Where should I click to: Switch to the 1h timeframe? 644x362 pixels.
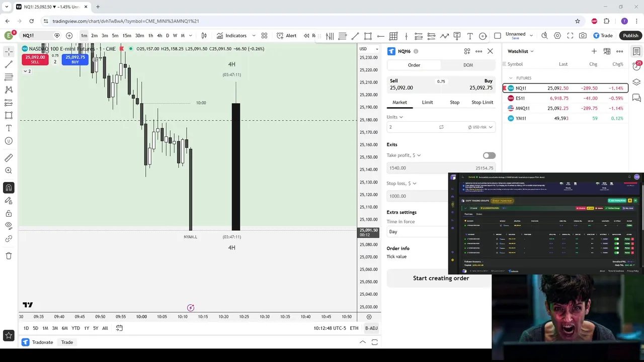[150, 36]
